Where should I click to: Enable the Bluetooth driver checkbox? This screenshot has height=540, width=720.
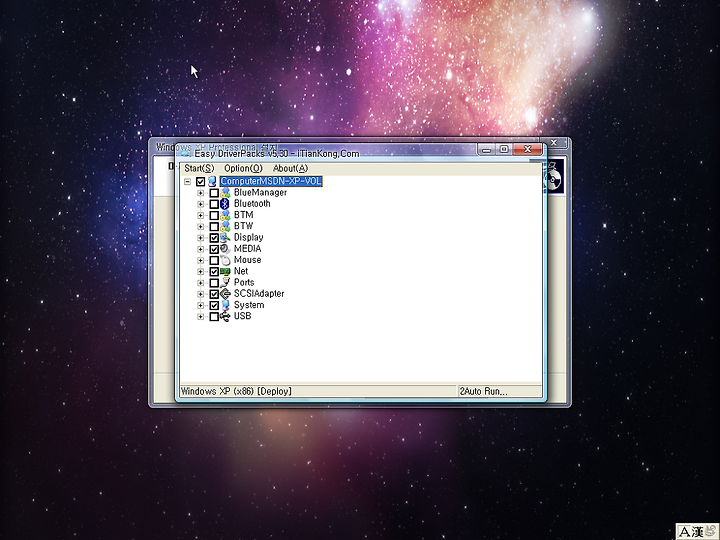pyautogui.click(x=214, y=204)
